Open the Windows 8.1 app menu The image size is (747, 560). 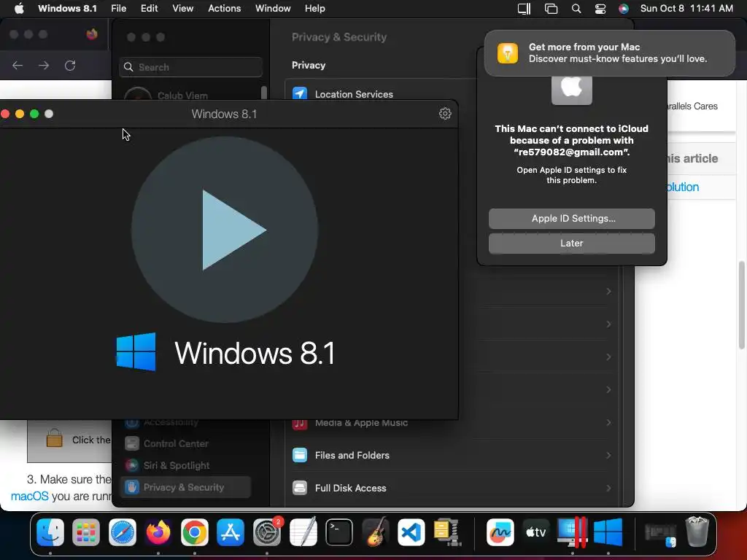coord(67,9)
